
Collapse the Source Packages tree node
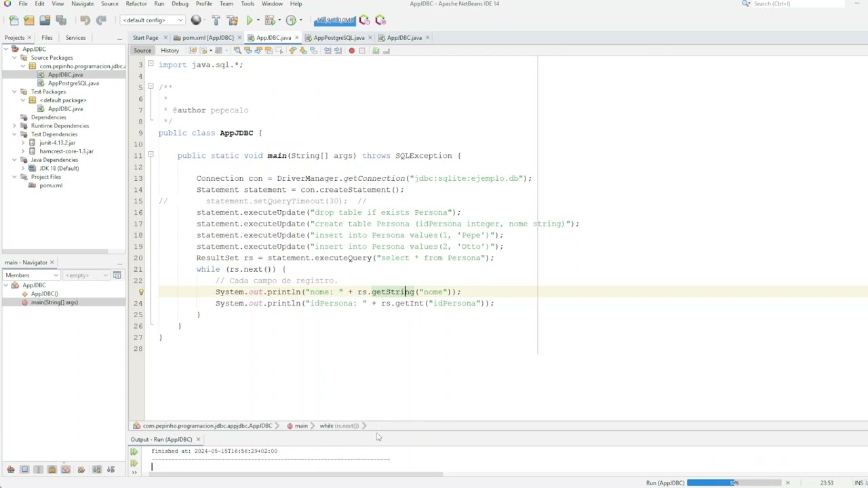pyautogui.click(x=14, y=58)
